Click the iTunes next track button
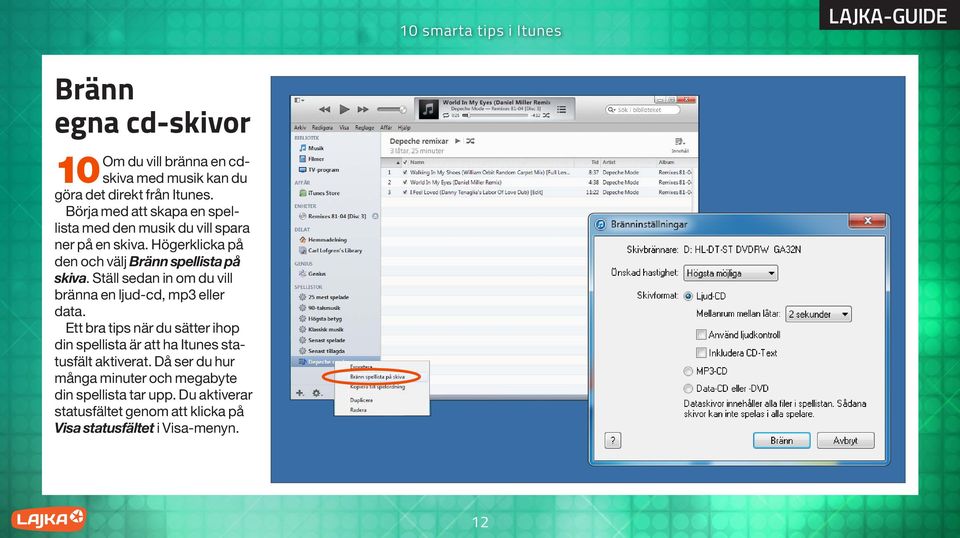 [363, 110]
